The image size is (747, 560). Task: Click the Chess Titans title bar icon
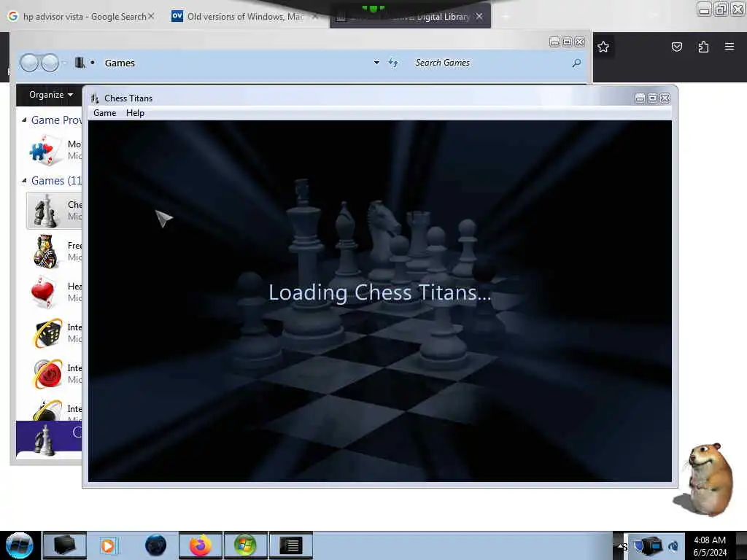95,98
